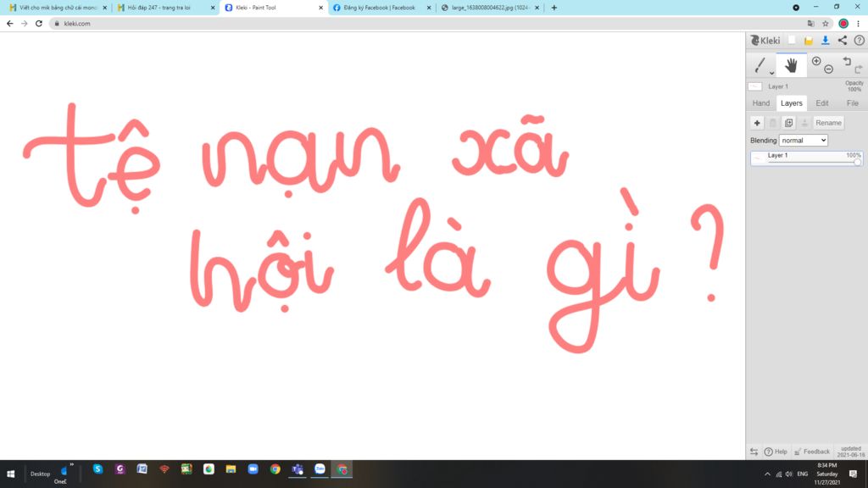This screenshot has width=868, height=488.
Task: Close the Kleki - Paint Tool tab
Action: tap(320, 8)
